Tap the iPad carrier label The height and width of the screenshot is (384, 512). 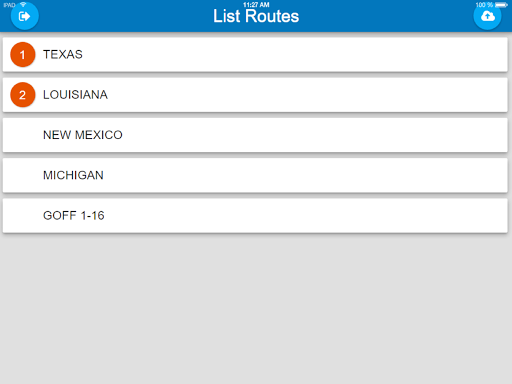(9, 5)
